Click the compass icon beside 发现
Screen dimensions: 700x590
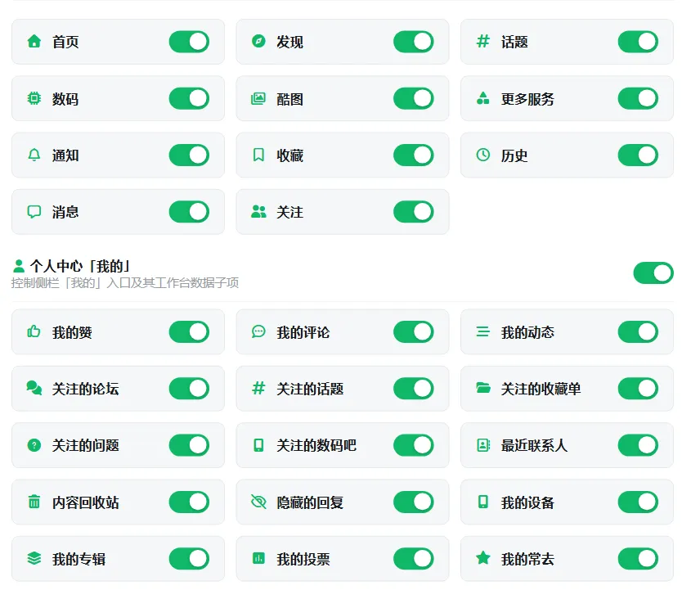pyautogui.click(x=258, y=41)
